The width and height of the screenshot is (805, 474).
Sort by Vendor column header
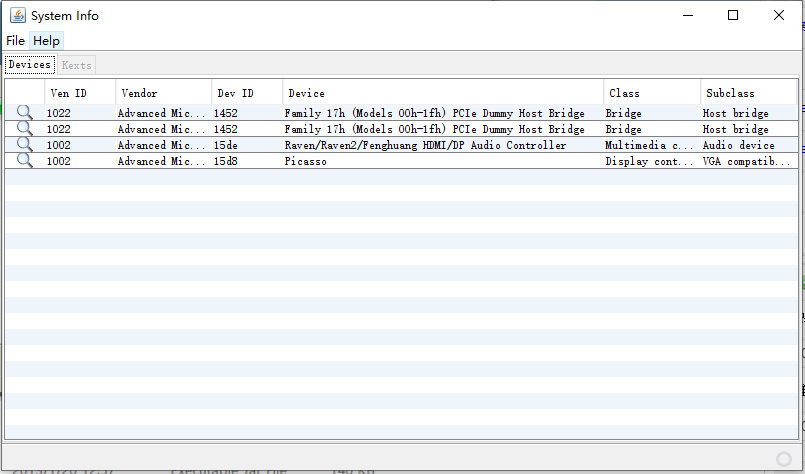(x=139, y=93)
